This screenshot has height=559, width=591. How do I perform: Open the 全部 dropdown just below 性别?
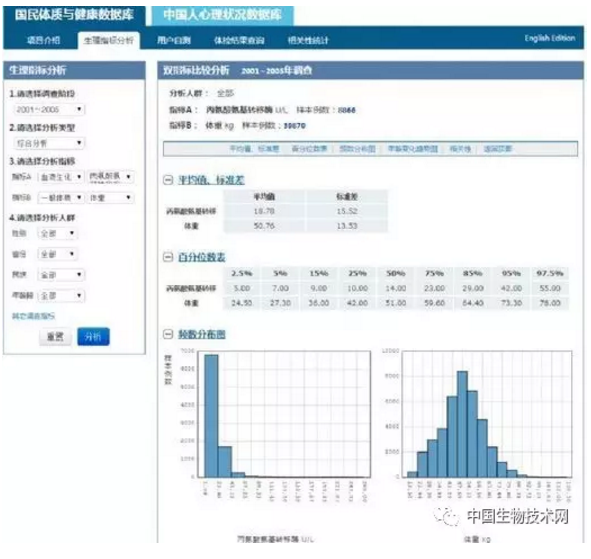[x=57, y=254]
